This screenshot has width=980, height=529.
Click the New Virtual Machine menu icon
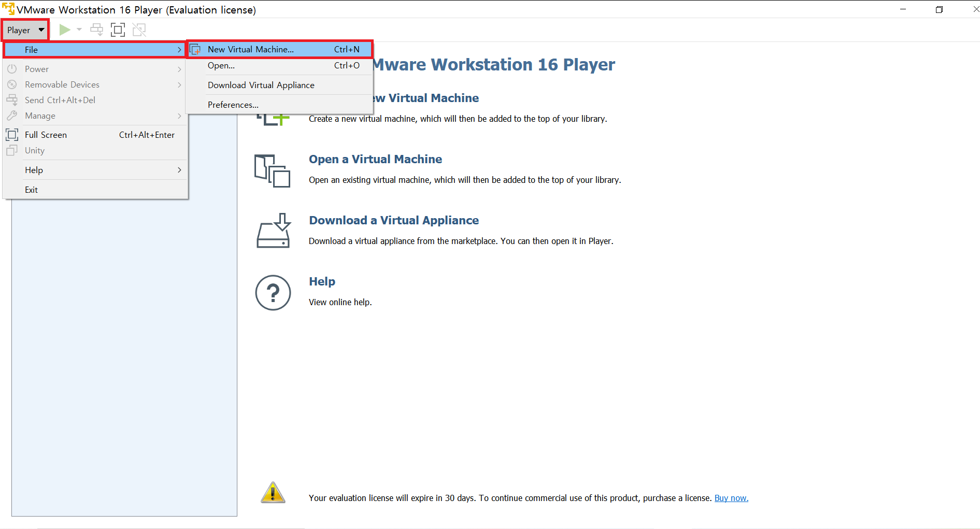195,50
